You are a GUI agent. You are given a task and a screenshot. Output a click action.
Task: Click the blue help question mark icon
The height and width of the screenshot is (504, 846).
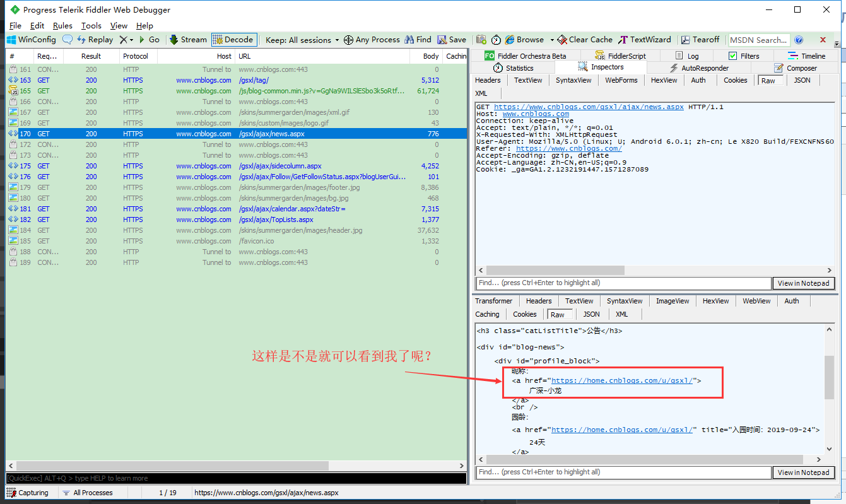(799, 40)
